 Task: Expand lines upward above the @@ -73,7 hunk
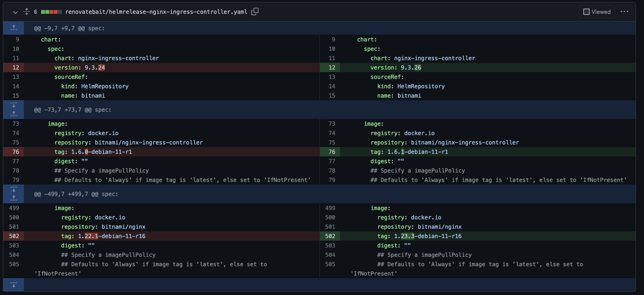[x=13, y=113]
